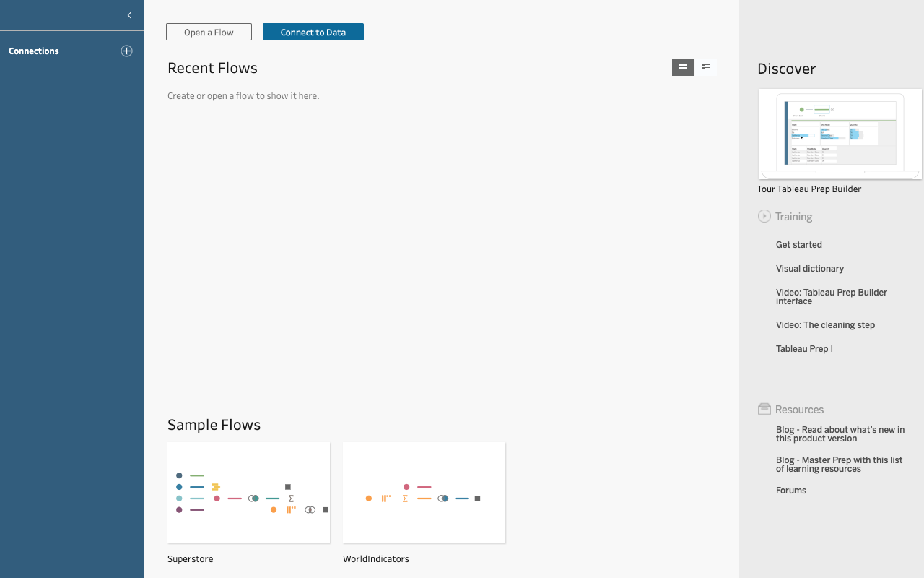Open Video: Tableau Prep Builder interface link
924x578 pixels.
click(832, 297)
